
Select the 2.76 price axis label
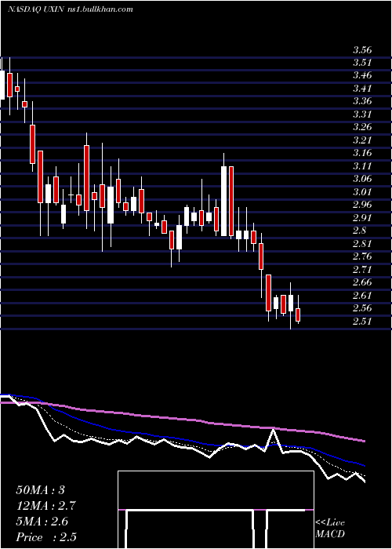tap(362, 256)
